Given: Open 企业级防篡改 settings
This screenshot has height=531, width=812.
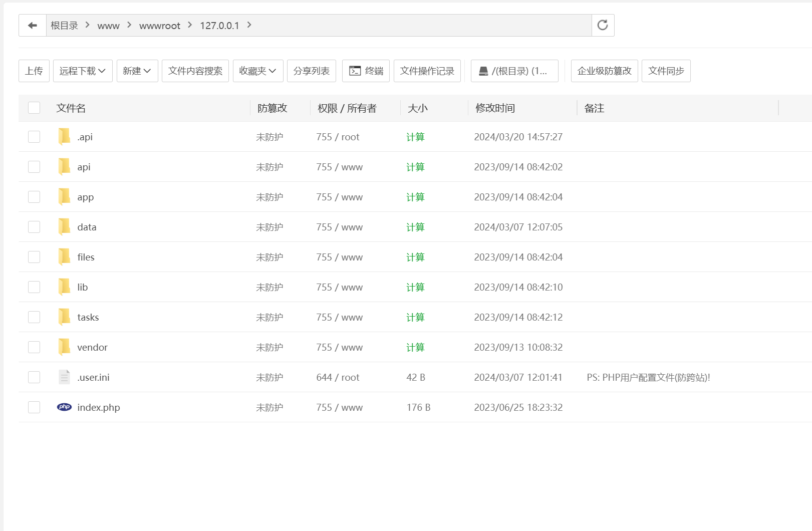Looking at the screenshot, I should (x=604, y=71).
